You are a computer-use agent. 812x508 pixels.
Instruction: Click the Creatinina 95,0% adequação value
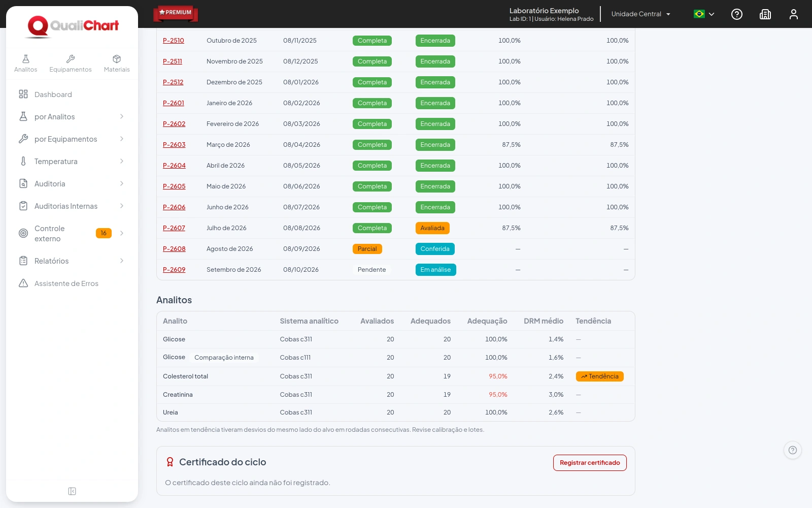pos(498,395)
